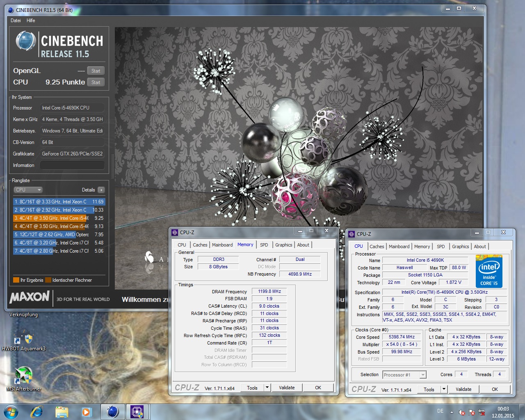Switch to CPU-Z taskbar button
The width and height of the screenshot is (525, 420).
click(137, 412)
